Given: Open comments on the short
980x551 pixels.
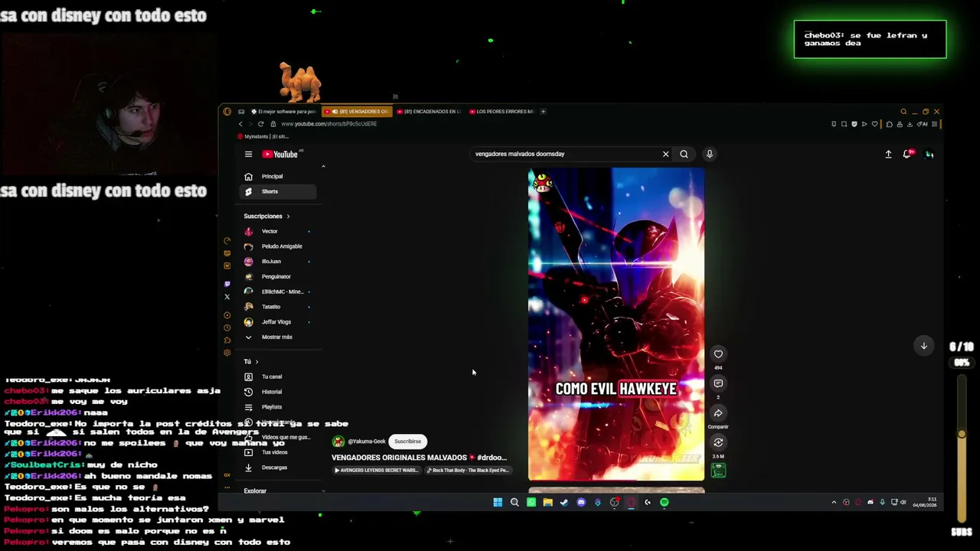Looking at the screenshot, I should point(718,383).
